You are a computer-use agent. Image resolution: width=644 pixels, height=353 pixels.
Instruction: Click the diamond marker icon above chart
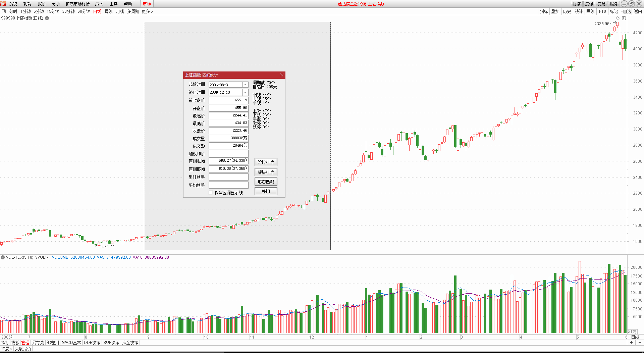click(618, 18)
